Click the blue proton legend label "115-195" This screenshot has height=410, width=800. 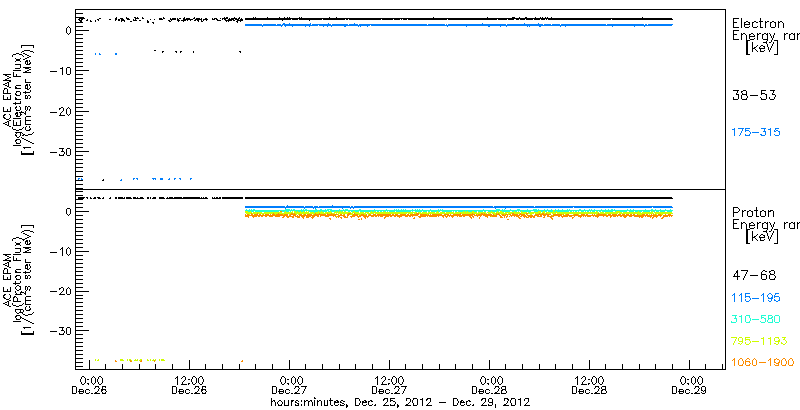point(756,298)
